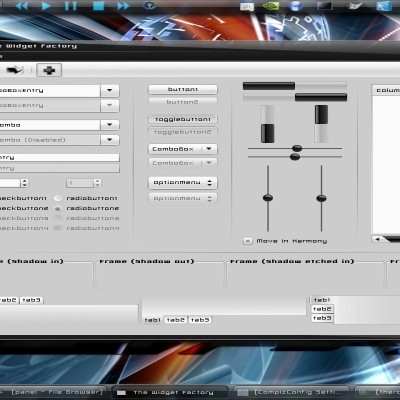400x400 pixels.
Task: Click the greyed-out comboboxentry dropdown arrow
Action: [x=110, y=105]
